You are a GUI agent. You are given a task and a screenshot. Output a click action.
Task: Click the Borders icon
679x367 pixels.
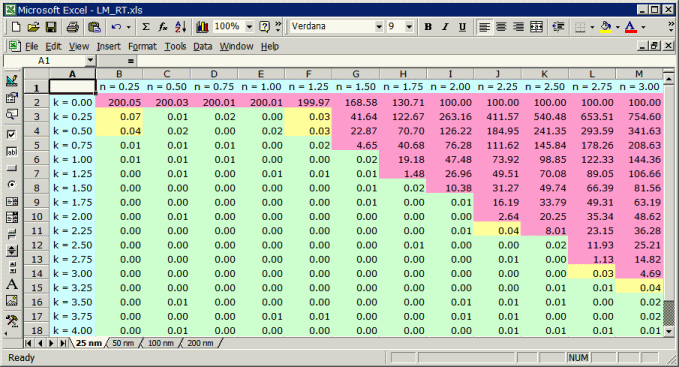580,27
